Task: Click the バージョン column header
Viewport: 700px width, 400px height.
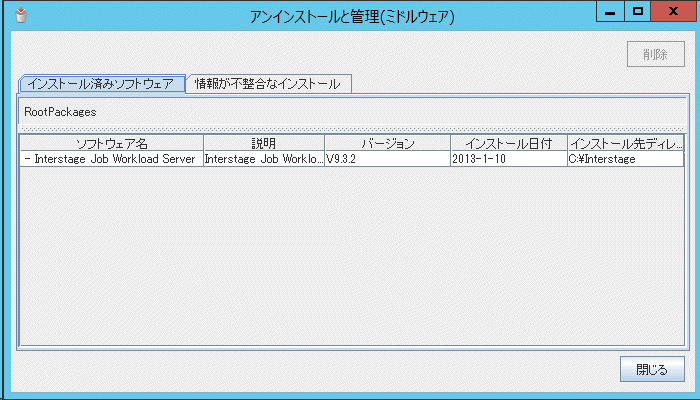Action: coord(388,143)
